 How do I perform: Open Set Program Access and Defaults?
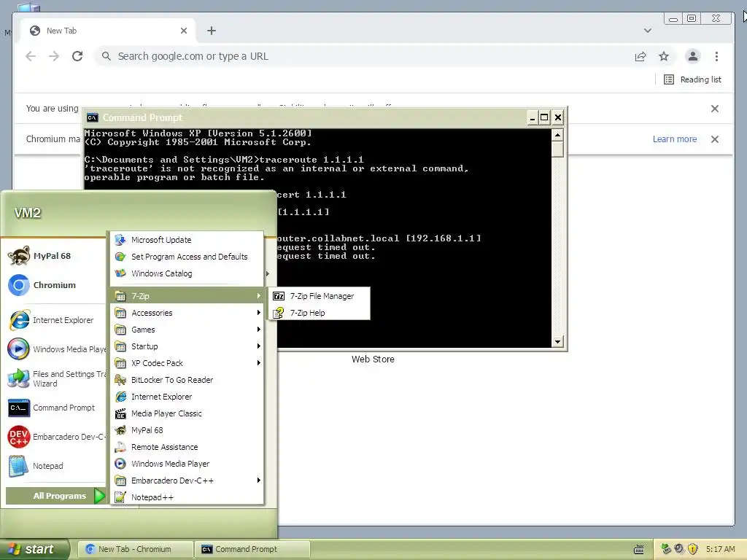coord(187,257)
